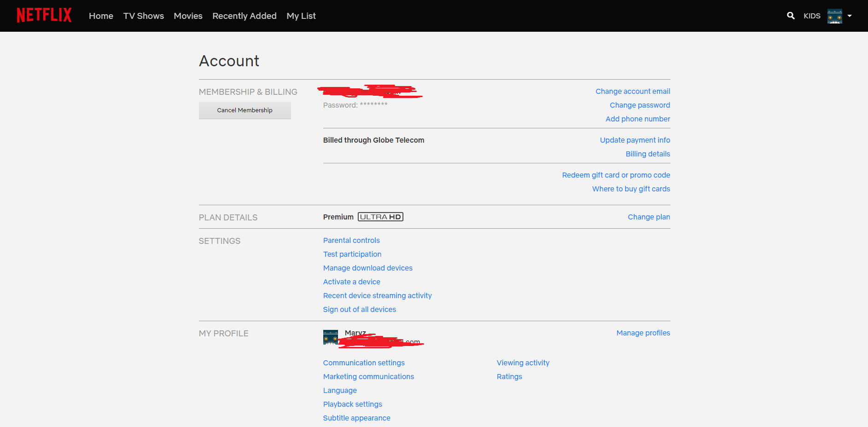Open the search magnifier icon
Image resolution: width=868 pixels, height=427 pixels.
pos(791,16)
